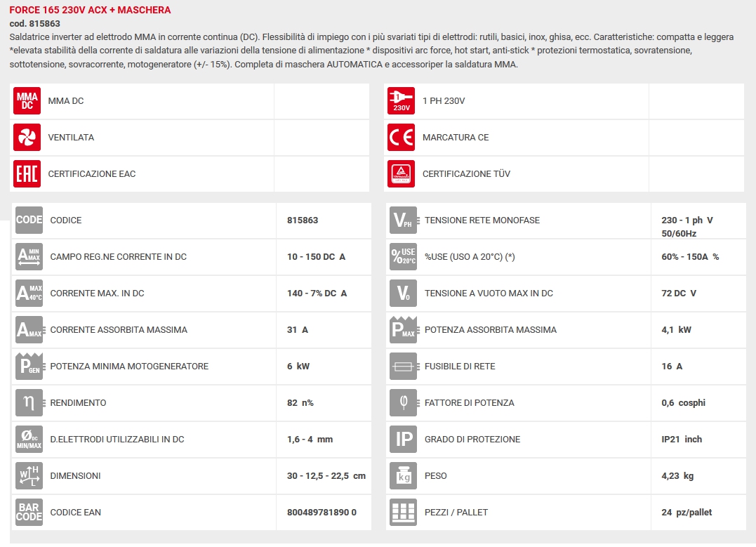Click the V0 no-load voltage icon
This screenshot has height=547, width=756.
(404, 294)
